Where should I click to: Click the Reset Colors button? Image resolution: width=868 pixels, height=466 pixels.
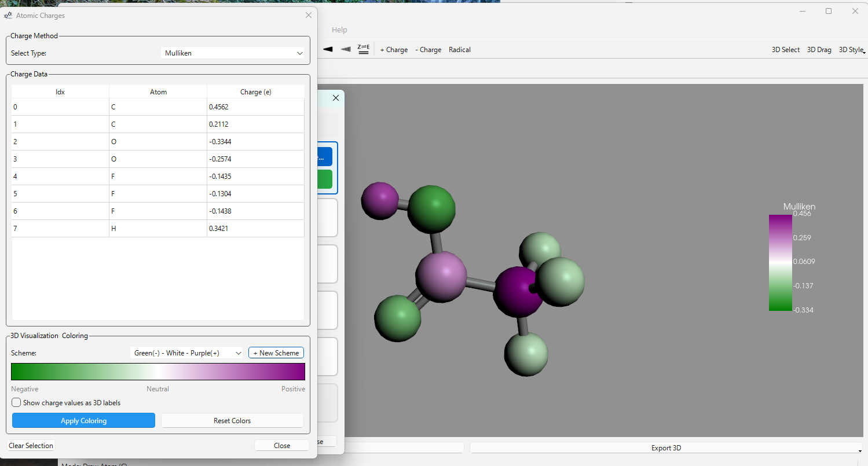(232, 421)
